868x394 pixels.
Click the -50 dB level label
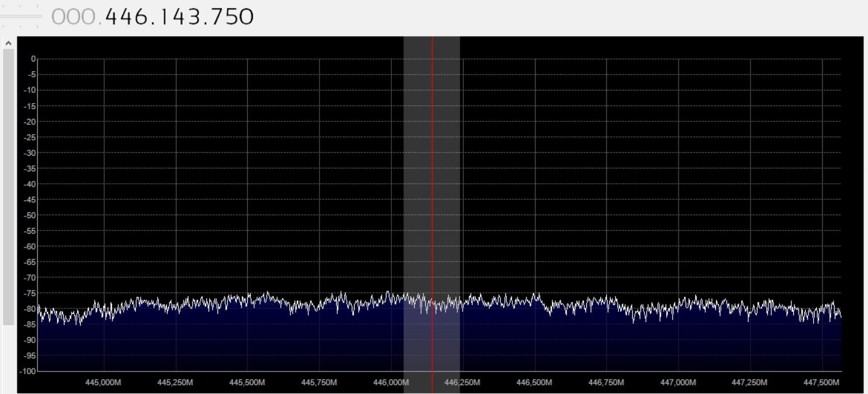[x=30, y=215]
